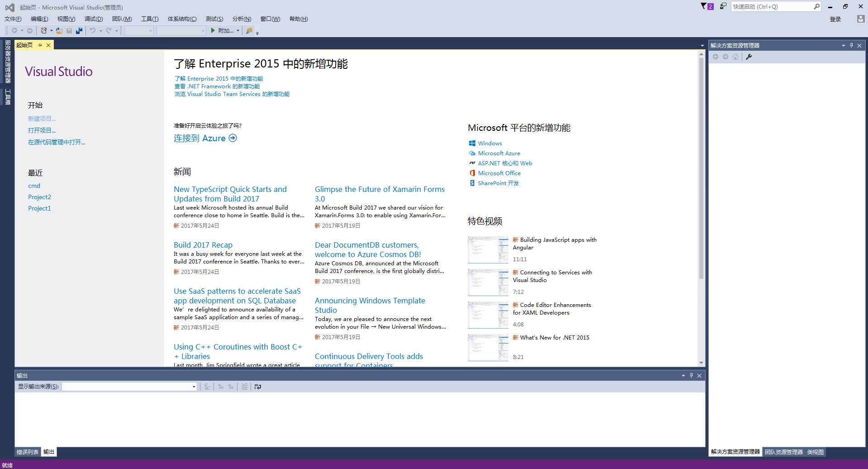Click the toolbar options overflow arrow
The image size is (868, 469).
tap(257, 33)
